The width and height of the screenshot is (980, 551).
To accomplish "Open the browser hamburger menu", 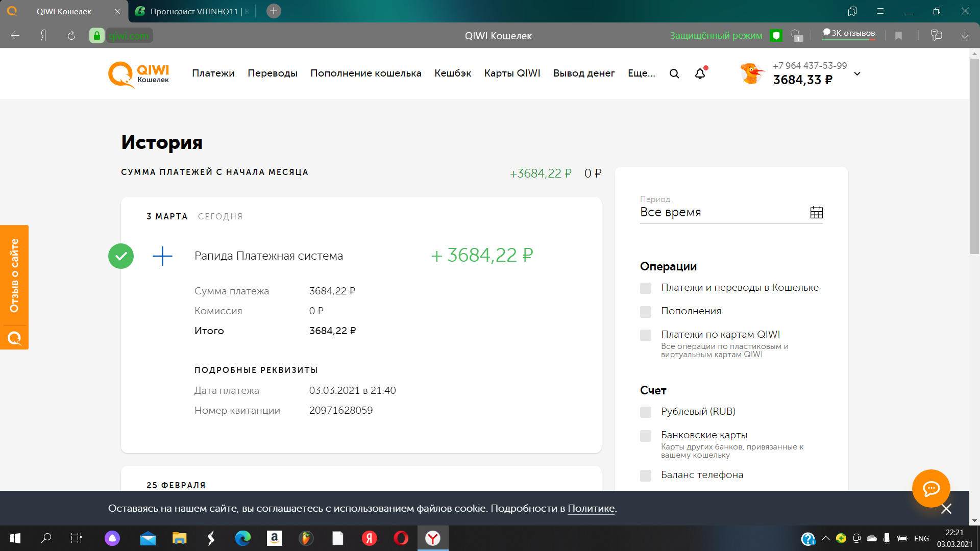I will pyautogui.click(x=880, y=11).
